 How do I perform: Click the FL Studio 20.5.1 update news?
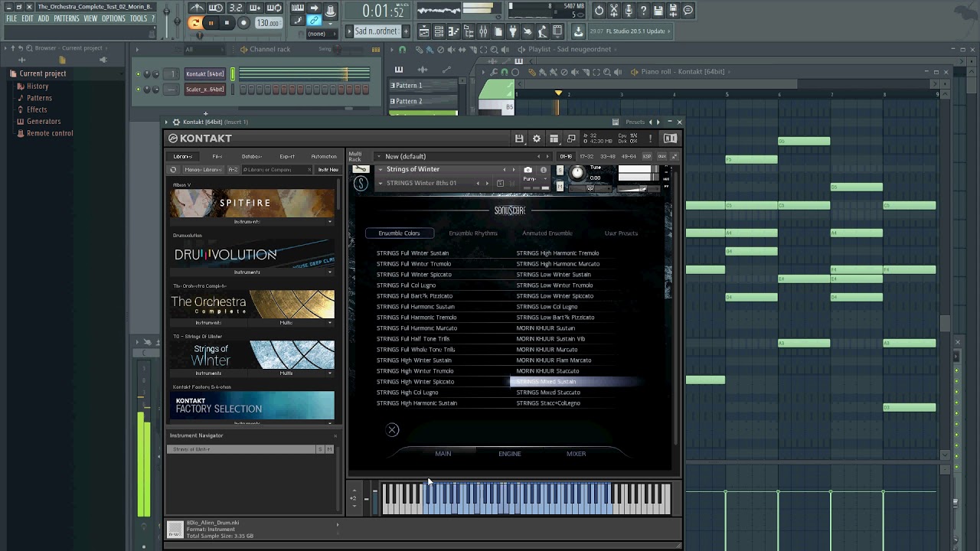tap(629, 31)
